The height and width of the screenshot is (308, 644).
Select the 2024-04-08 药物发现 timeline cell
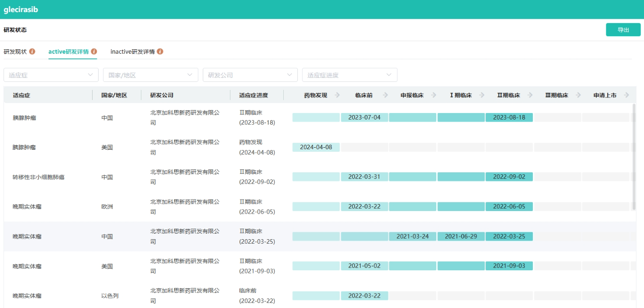point(316,147)
